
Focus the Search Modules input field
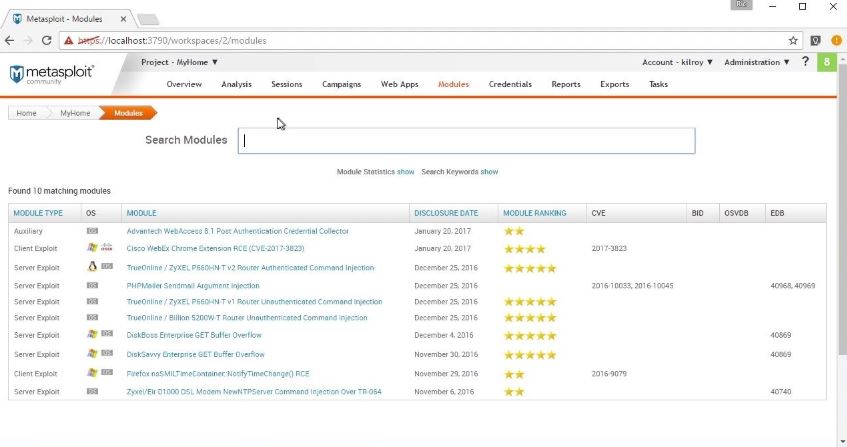(467, 141)
